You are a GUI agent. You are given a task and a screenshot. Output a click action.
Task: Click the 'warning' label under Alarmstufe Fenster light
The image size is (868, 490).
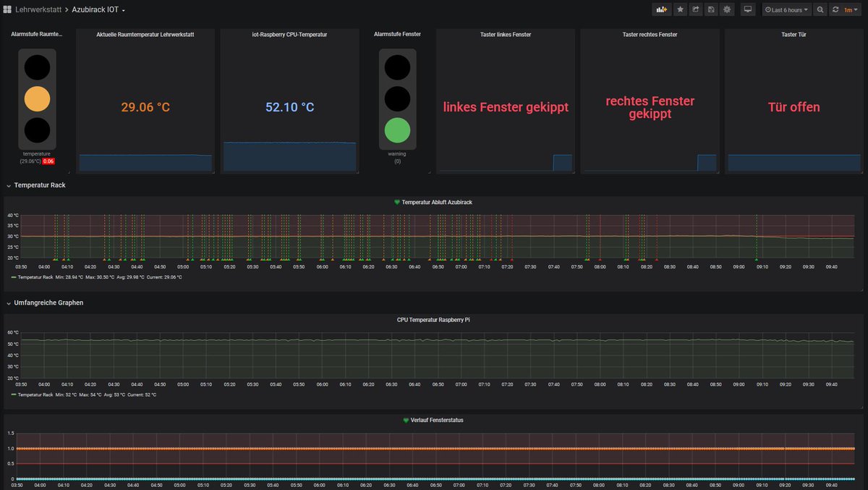coord(397,153)
